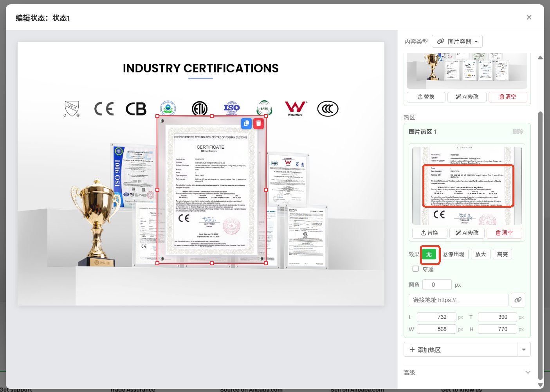Select the trophy image thumbnail in right panel
The height and width of the screenshot is (392, 550).
click(467, 72)
